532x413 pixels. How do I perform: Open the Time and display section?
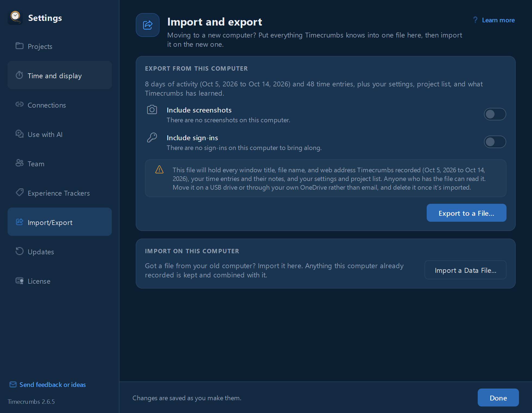click(60, 76)
